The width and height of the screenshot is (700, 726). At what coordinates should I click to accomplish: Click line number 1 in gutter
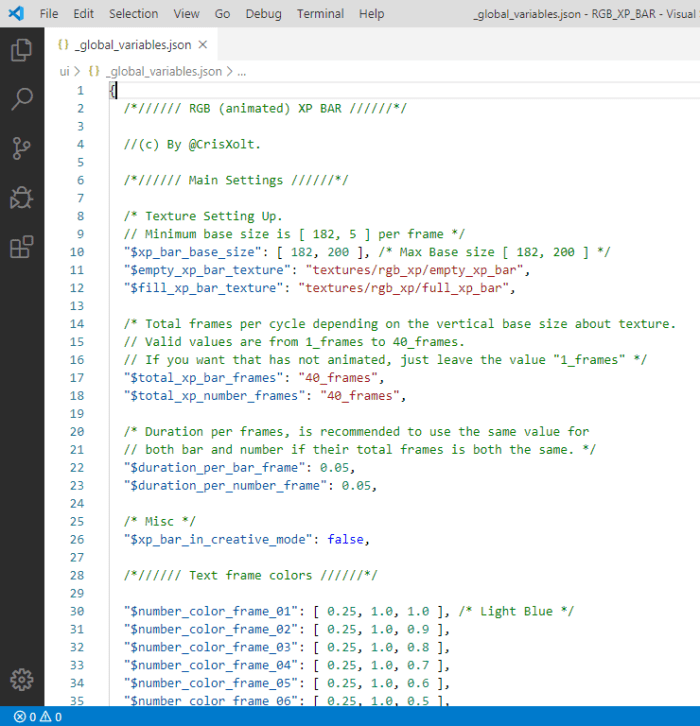click(x=81, y=90)
